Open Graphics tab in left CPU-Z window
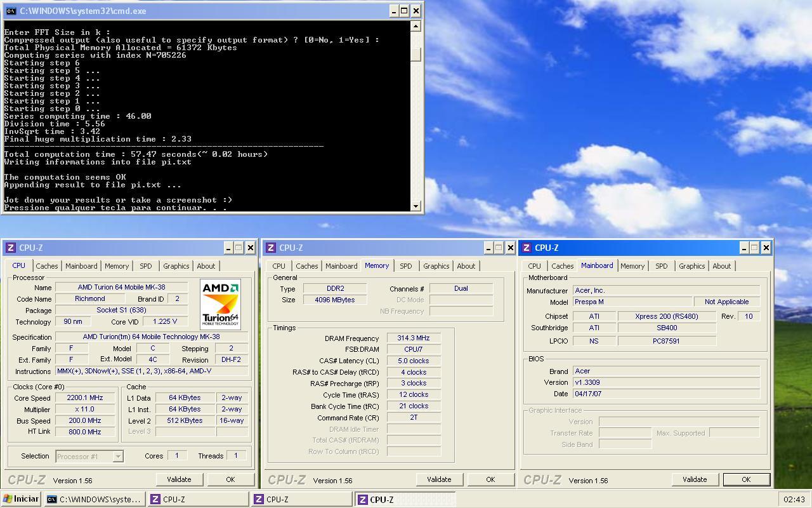The height and width of the screenshot is (508, 812). 176,266
